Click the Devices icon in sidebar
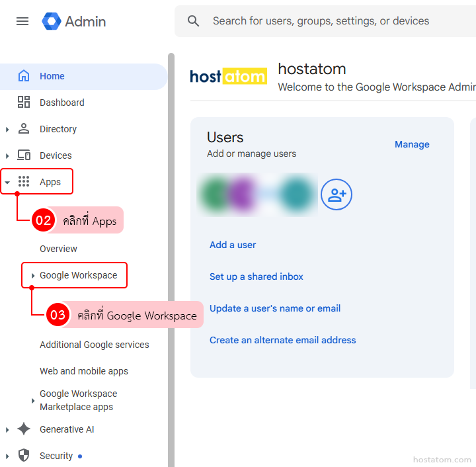 [24, 155]
